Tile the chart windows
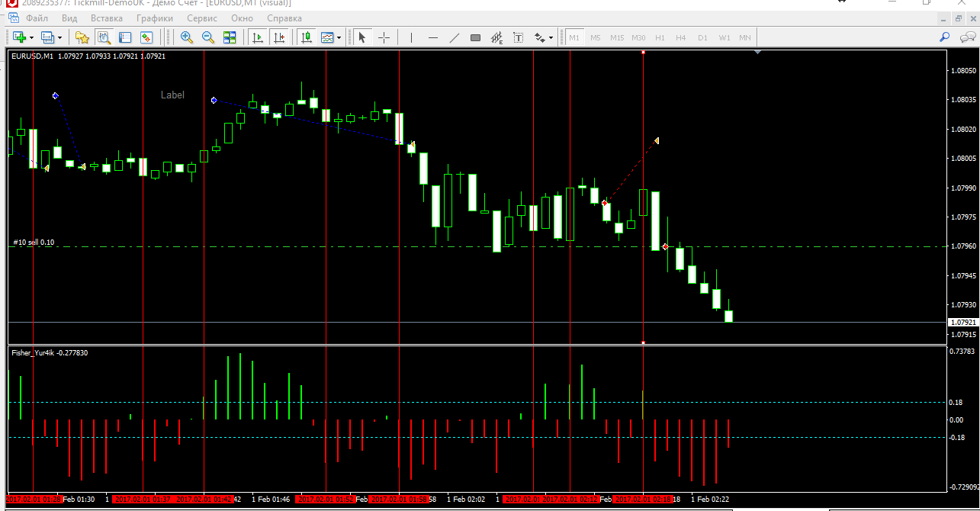Image resolution: width=980 pixels, height=511 pixels. point(230,37)
